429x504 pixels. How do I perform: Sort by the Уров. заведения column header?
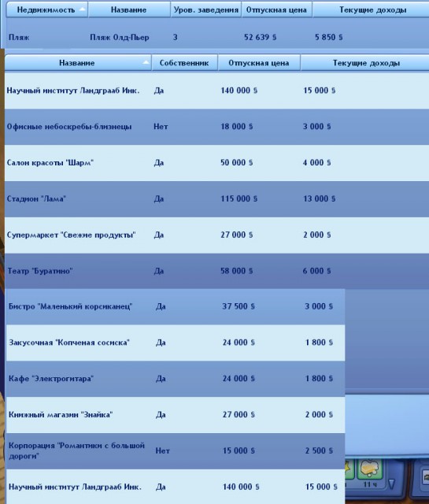205,9
